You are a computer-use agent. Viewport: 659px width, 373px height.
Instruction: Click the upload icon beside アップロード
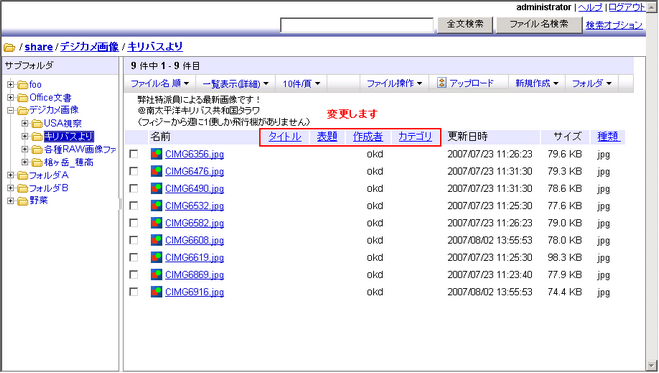click(x=442, y=83)
